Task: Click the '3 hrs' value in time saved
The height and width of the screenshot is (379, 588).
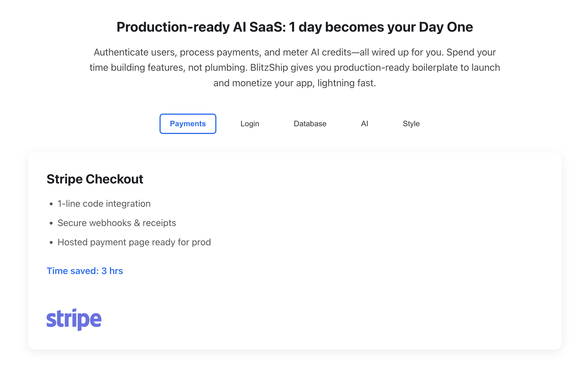Action: point(112,271)
